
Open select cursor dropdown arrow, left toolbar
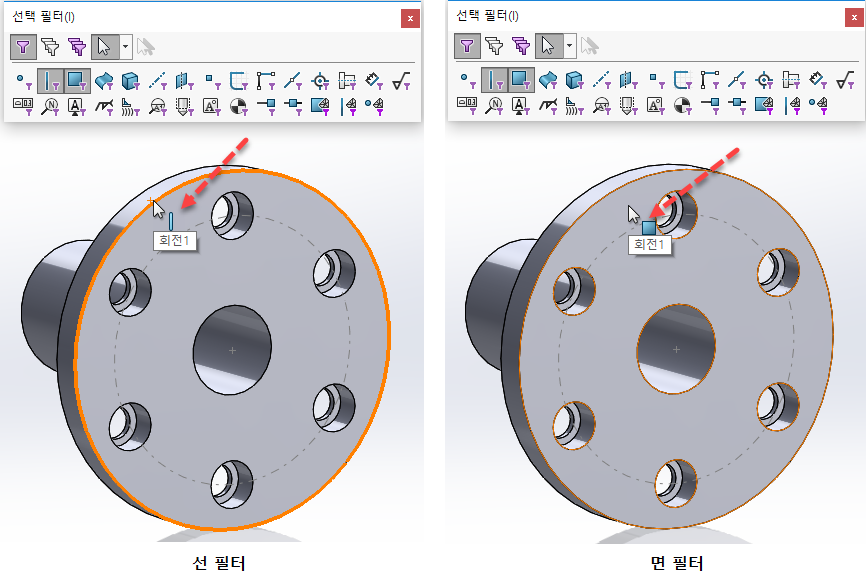(x=125, y=47)
